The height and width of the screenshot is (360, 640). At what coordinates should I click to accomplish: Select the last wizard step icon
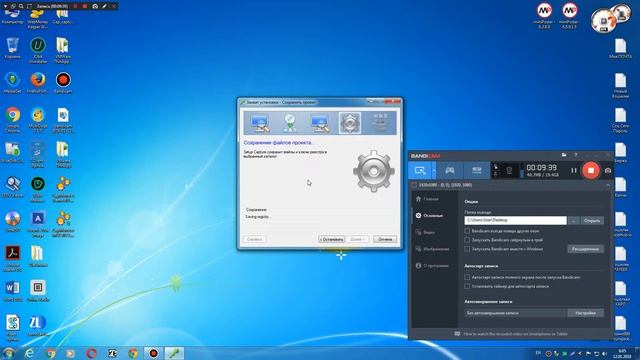[x=380, y=122]
